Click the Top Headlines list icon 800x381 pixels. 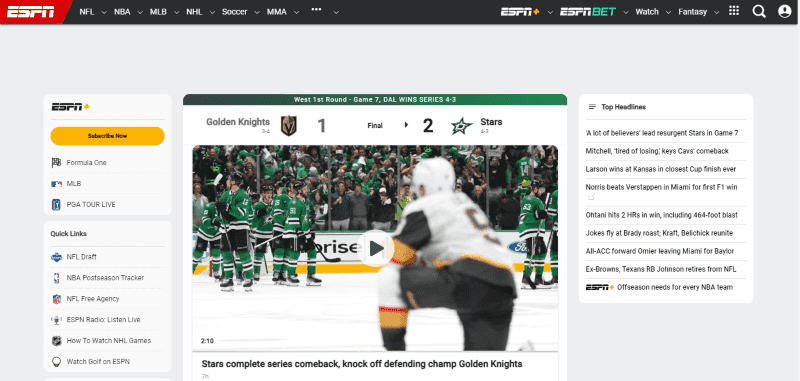click(592, 107)
